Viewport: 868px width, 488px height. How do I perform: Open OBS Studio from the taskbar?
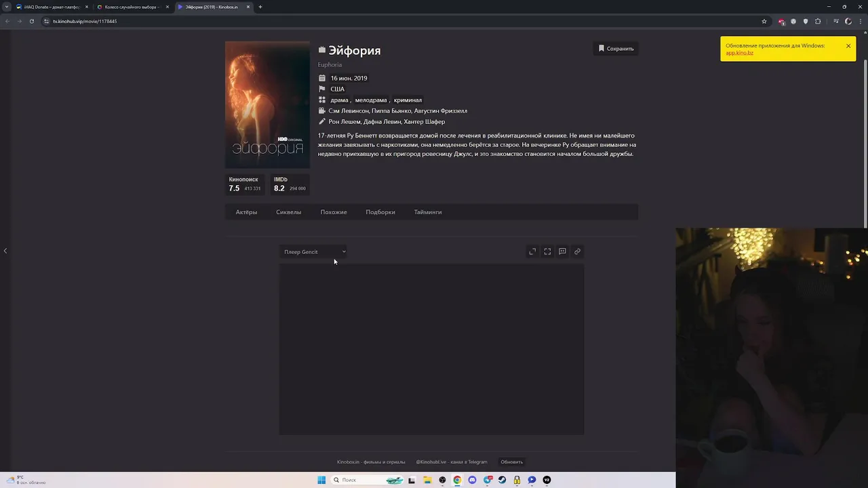tap(442, 480)
